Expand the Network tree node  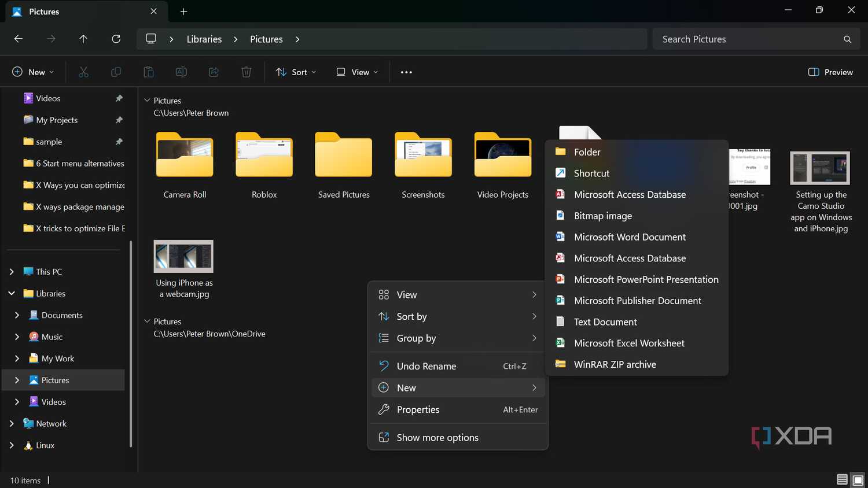[12, 424]
